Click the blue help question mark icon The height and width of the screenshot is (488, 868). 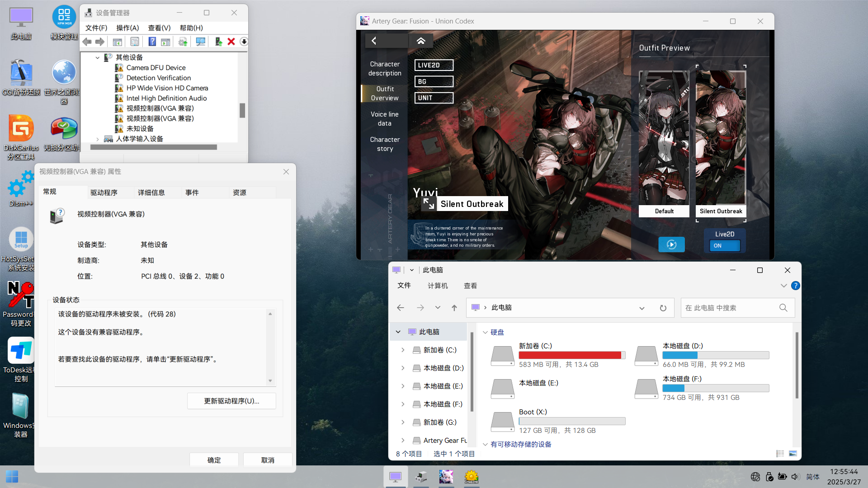[x=152, y=42]
